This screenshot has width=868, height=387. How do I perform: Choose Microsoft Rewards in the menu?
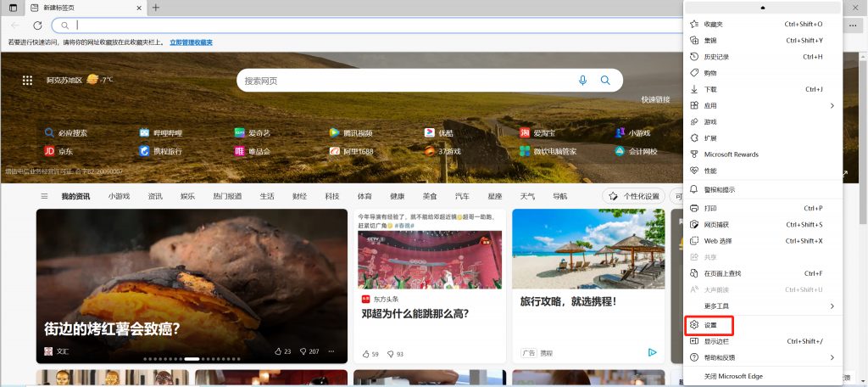tap(763, 154)
